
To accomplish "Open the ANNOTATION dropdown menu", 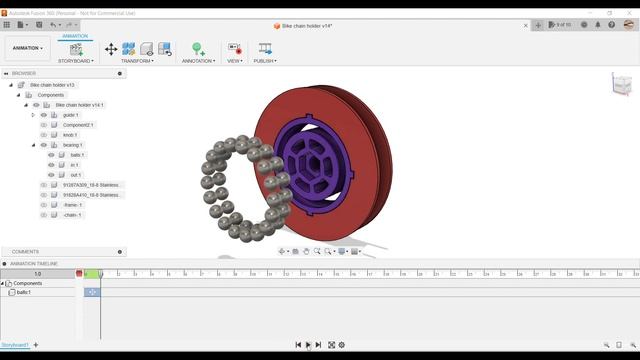I will coord(198,61).
